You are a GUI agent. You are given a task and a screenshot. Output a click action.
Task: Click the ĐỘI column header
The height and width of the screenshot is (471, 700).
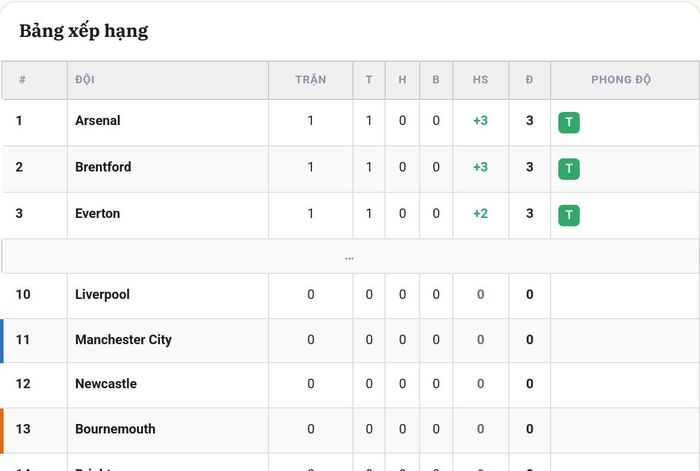pos(85,79)
